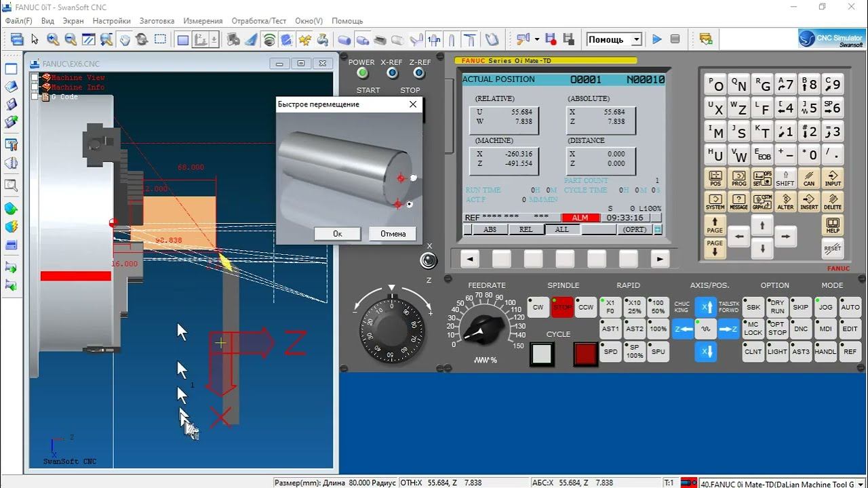Click the PAGE up key
Viewport: 868px width, 488px height.
715,226
